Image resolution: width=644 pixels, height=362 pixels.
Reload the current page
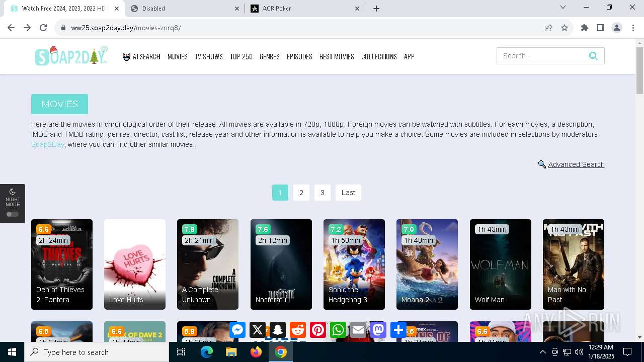pyautogui.click(x=43, y=28)
